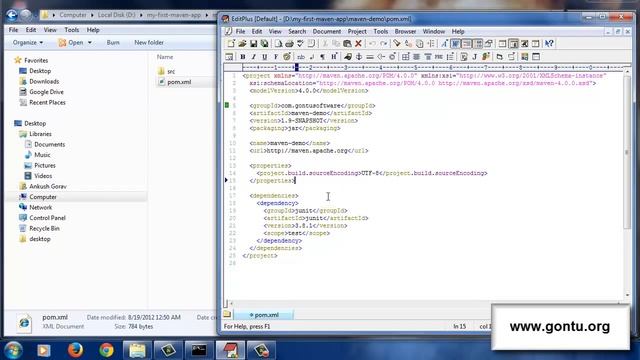Click the table icon on HTML toolbar
Image resolution: width=640 pixels, height=360 pixels.
(405, 57)
